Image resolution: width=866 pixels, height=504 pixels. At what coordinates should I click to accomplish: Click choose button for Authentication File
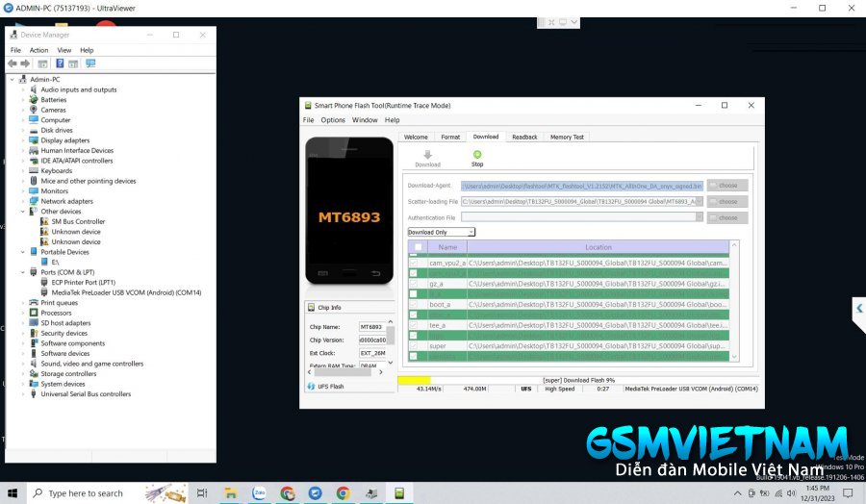(728, 217)
